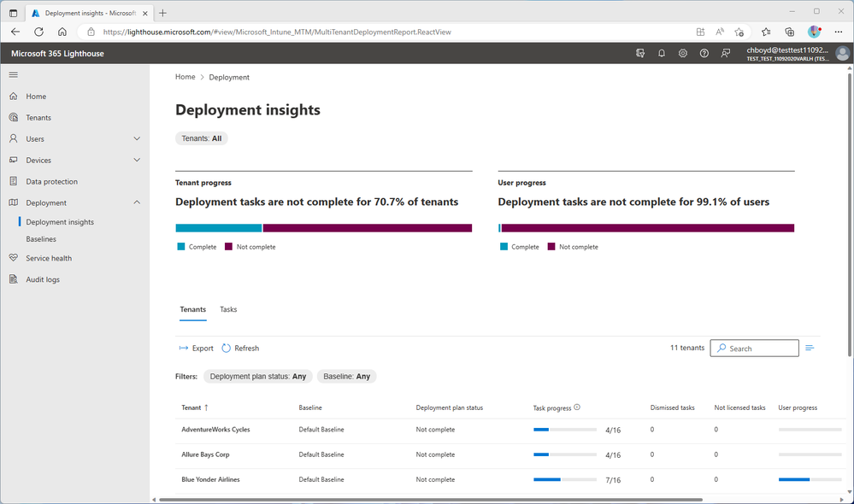
Task: Open Baselines under Deployment
Action: (41, 239)
